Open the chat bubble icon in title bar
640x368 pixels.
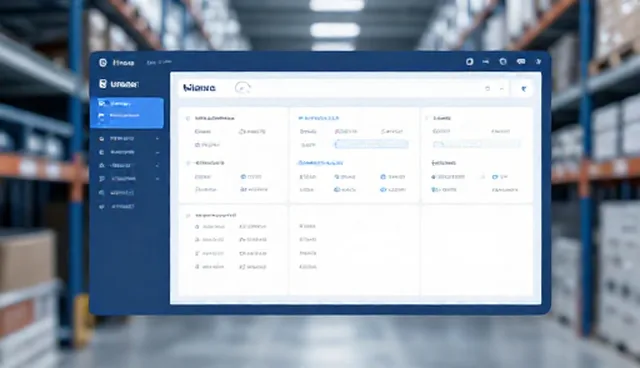coord(521,62)
